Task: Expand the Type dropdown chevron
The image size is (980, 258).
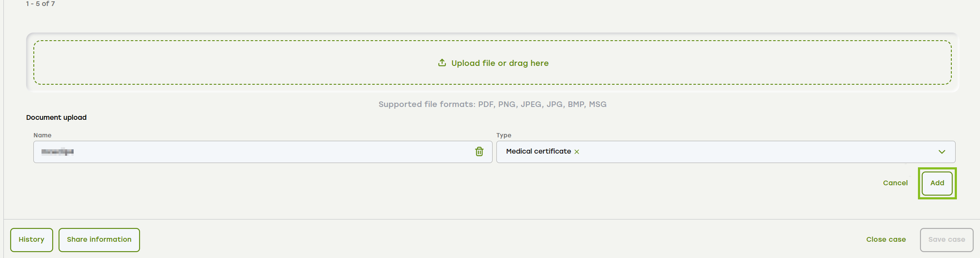Action: pos(942,152)
